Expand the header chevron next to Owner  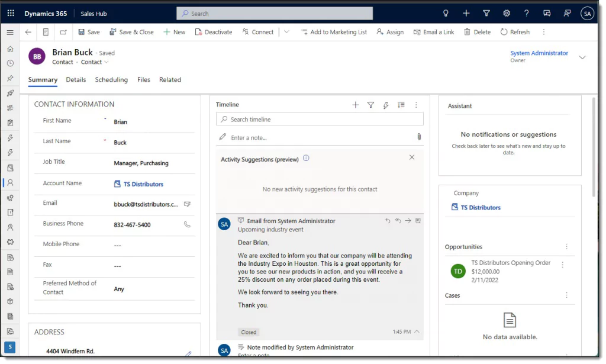[x=582, y=57]
